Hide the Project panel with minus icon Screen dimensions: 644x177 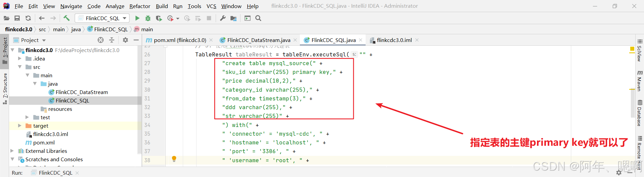pos(136,40)
